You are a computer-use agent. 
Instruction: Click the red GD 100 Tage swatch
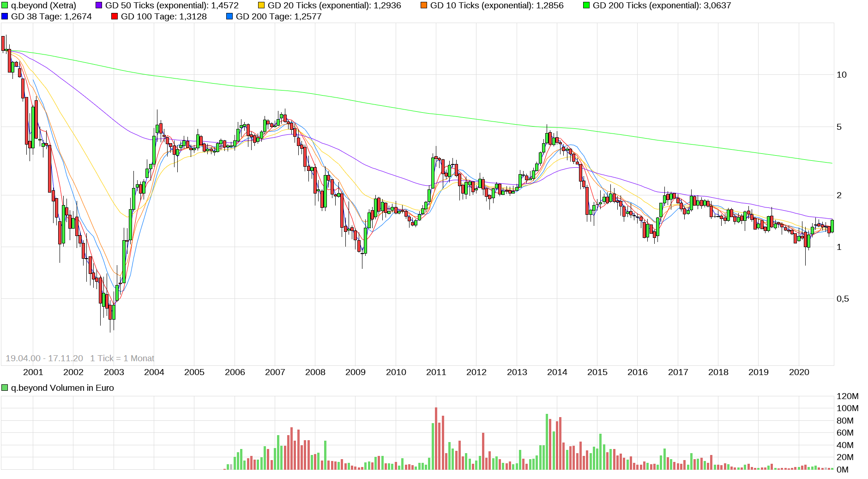tap(115, 17)
